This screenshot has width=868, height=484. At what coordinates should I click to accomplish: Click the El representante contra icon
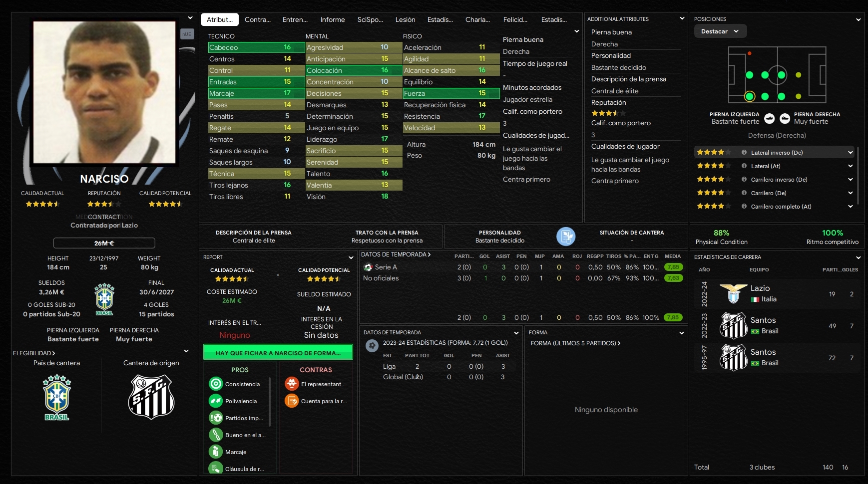(292, 384)
